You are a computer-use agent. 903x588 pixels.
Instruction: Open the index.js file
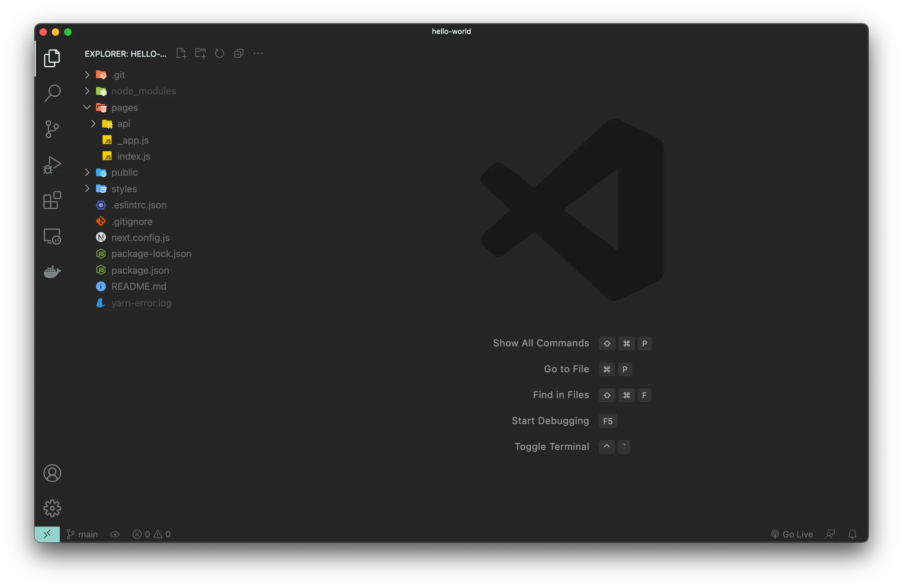[x=134, y=156]
